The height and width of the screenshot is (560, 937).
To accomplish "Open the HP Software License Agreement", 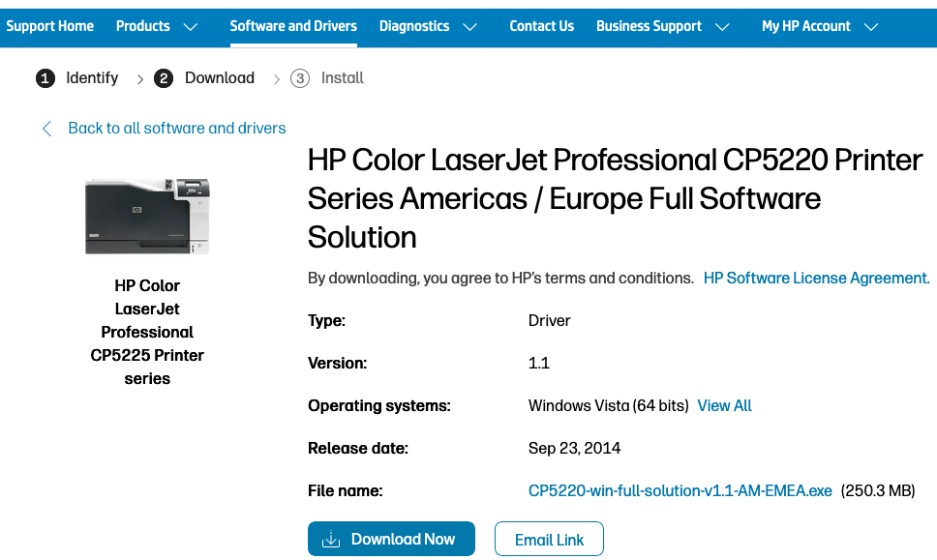I will [816, 279].
